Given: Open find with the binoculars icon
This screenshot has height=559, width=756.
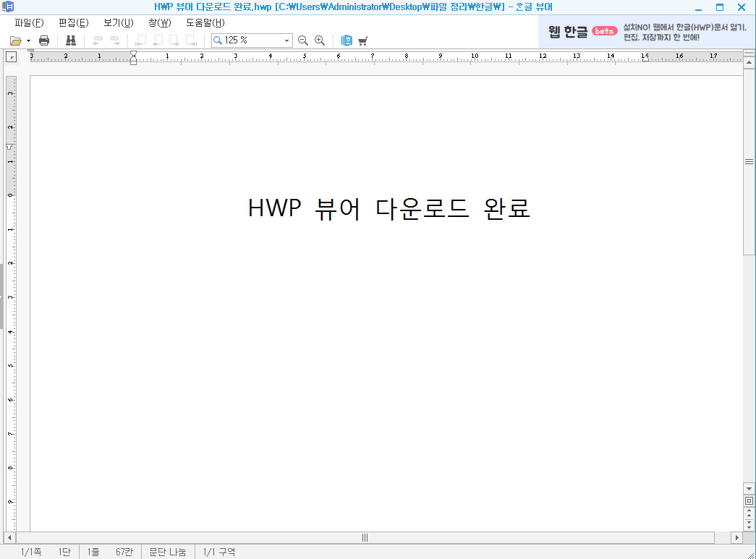Looking at the screenshot, I should click(x=71, y=40).
